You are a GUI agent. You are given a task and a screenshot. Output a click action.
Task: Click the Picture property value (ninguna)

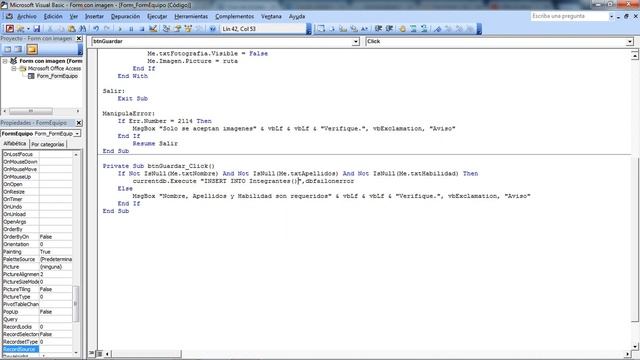pyautogui.click(x=56, y=267)
